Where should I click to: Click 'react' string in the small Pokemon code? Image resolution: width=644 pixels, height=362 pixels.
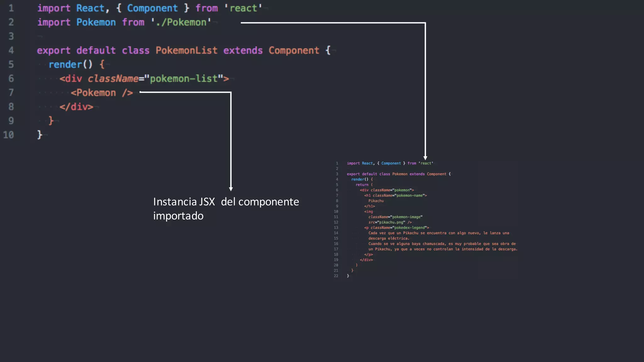click(426, 163)
